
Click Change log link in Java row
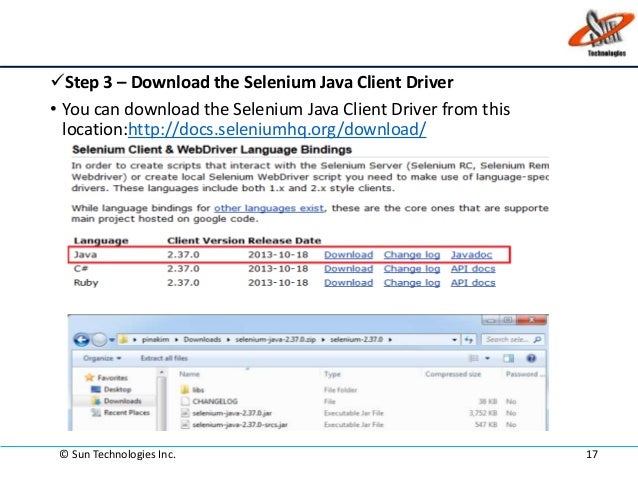(412, 255)
